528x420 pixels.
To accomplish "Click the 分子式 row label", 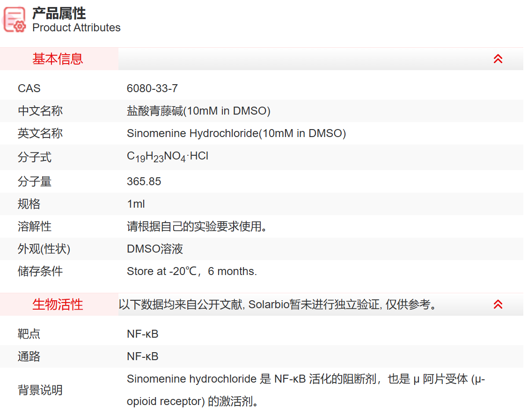I will (35, 157).
